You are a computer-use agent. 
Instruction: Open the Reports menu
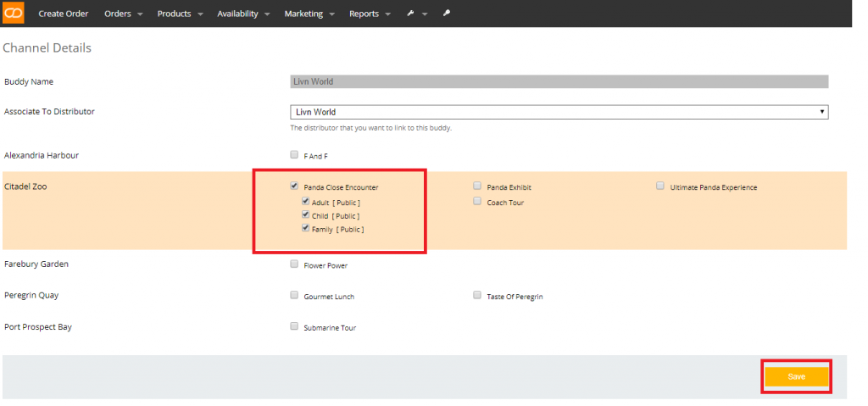[x=370, y=14]
